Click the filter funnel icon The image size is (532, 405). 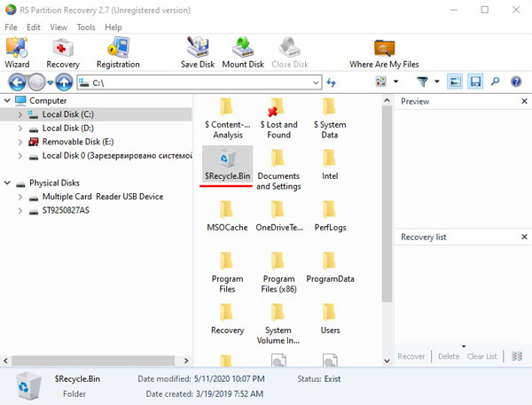422,82
